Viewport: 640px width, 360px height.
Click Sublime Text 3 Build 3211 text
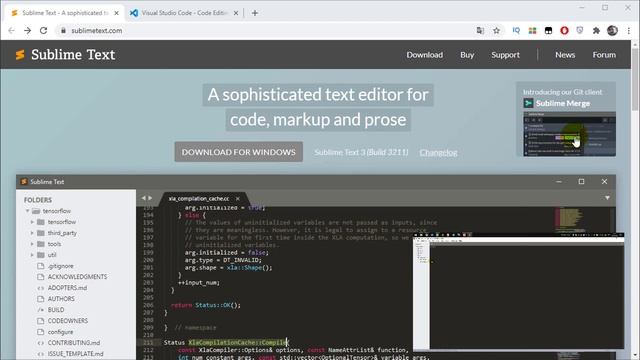(361, 152)
